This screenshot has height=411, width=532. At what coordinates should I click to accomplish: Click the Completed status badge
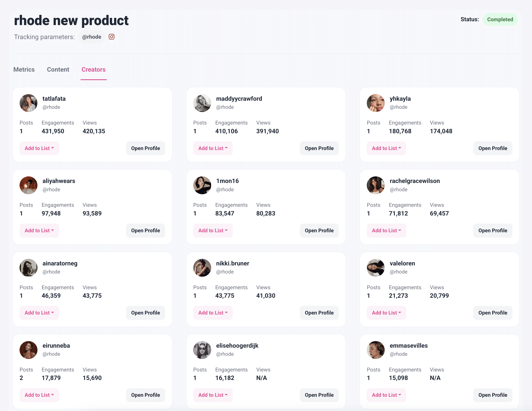pyautogui.click(x=500, y=20)
